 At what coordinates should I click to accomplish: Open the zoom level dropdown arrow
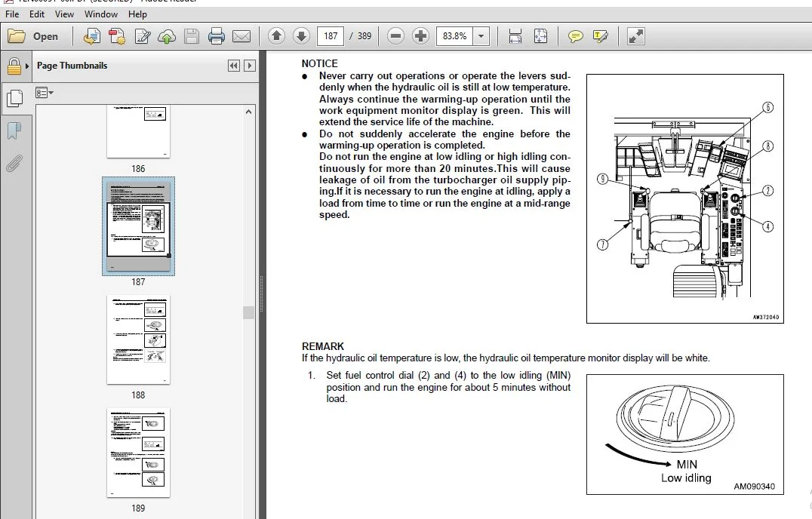(x=481, y=35)
